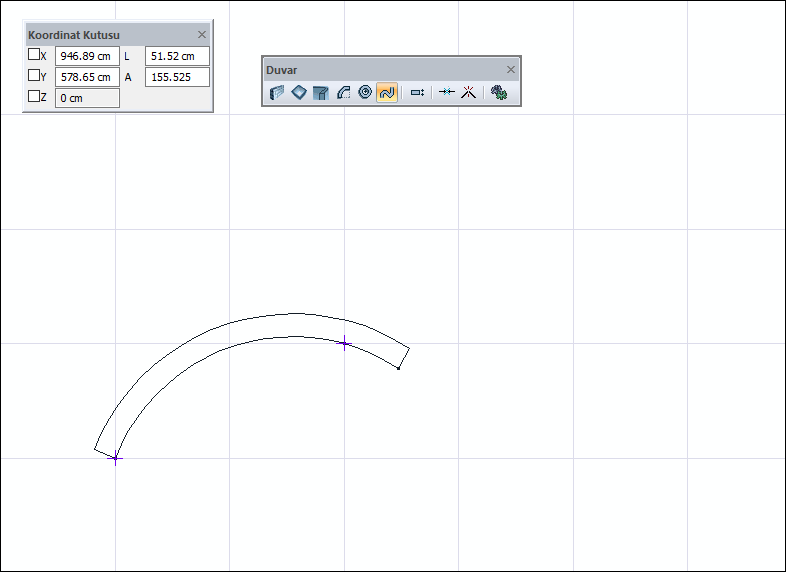Click the L length field showing 51.52 cm
The image size is (786, 572).
[177, 56]
